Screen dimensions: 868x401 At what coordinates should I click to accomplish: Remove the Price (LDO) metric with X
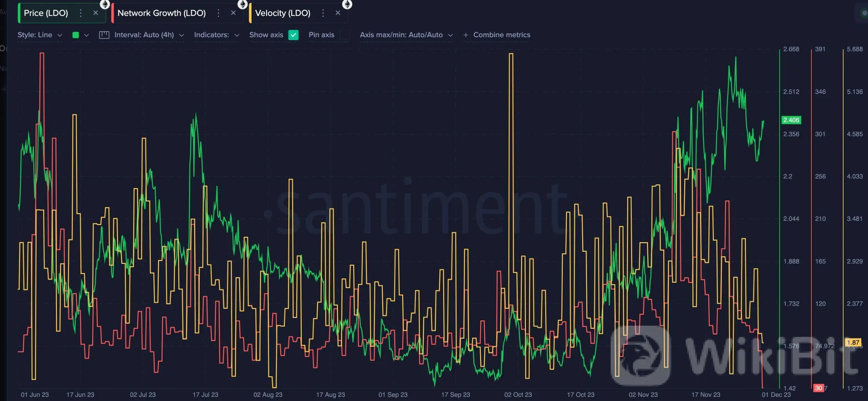96,13
